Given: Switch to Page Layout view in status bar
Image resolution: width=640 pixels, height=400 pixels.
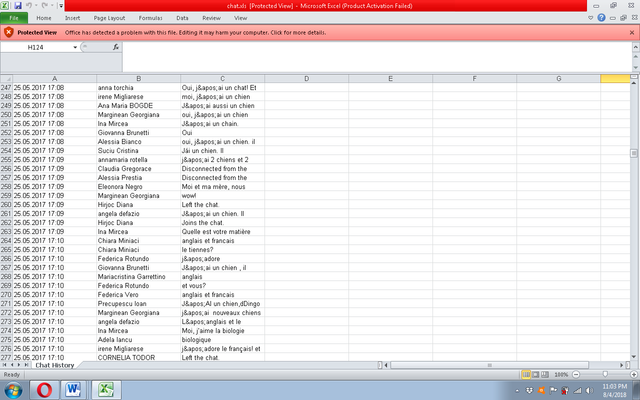Looking at the screenshot, I should click(536, 374).
